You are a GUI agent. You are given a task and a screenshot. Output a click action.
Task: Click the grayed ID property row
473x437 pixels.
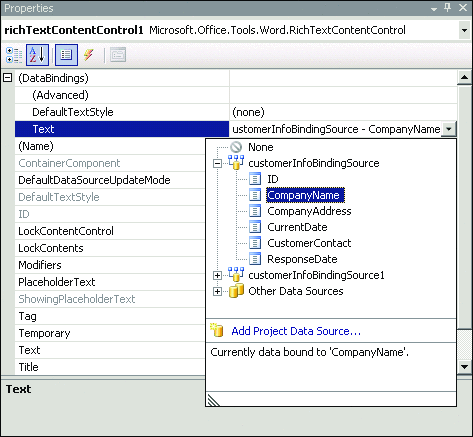[x=110, y=214]
